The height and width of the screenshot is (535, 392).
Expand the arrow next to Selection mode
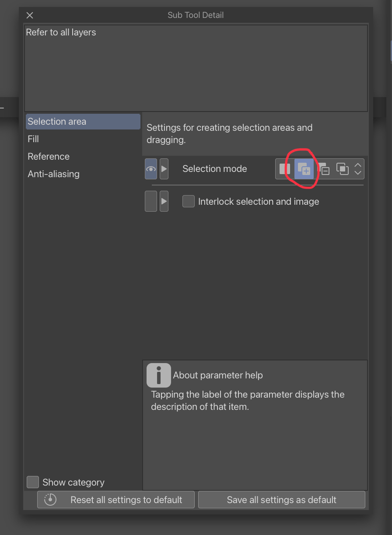[x=163, y=169]
